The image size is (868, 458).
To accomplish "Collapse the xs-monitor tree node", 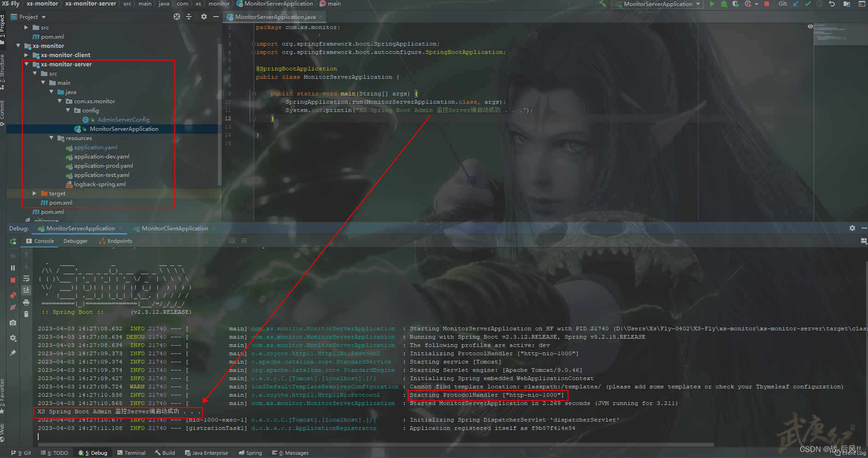I will (x=18, y=46).
